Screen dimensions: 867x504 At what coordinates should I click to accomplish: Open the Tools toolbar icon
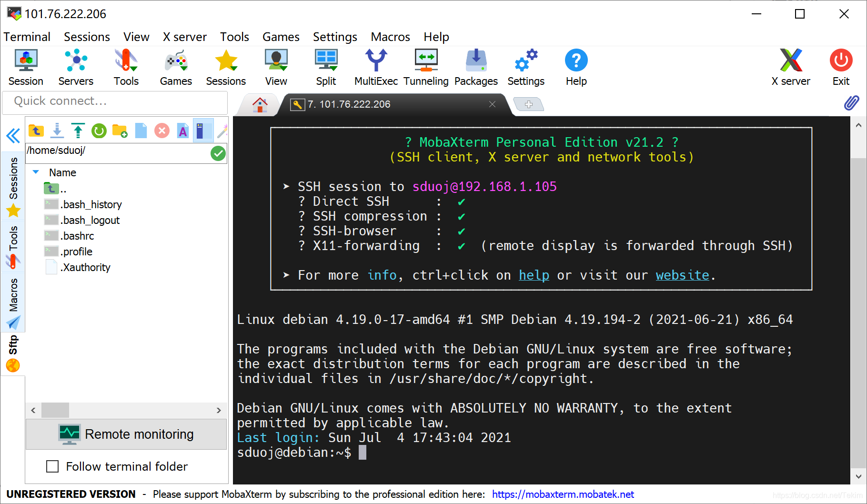click(x=126, y=68)
